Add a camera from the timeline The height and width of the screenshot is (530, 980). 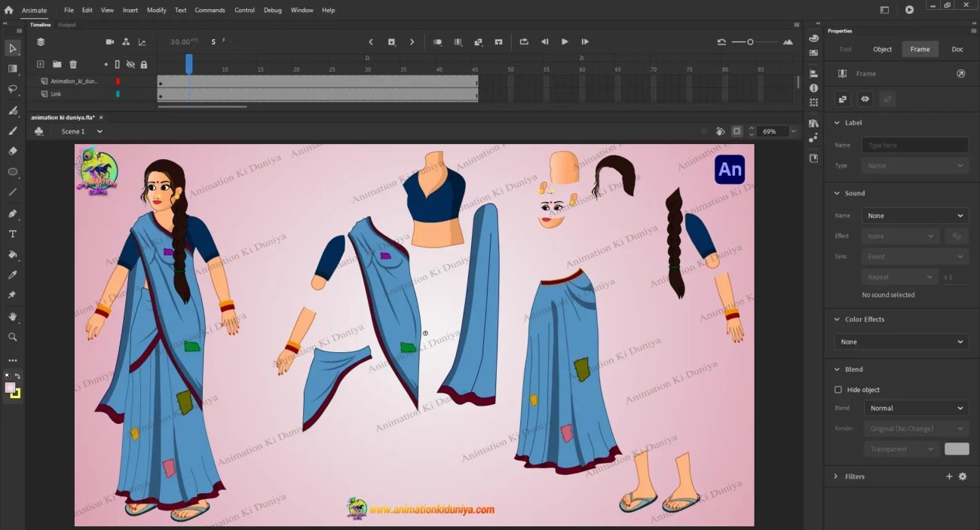coord(110,42)
